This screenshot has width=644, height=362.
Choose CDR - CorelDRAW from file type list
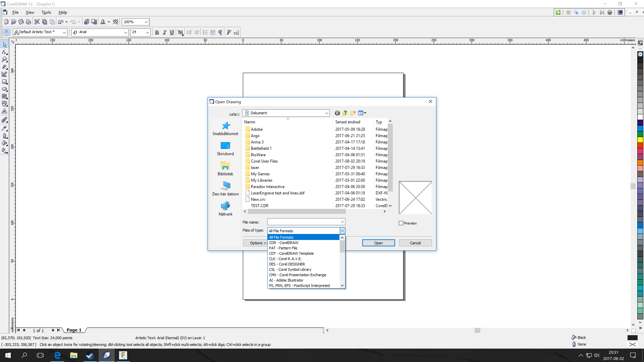[283, 243]
